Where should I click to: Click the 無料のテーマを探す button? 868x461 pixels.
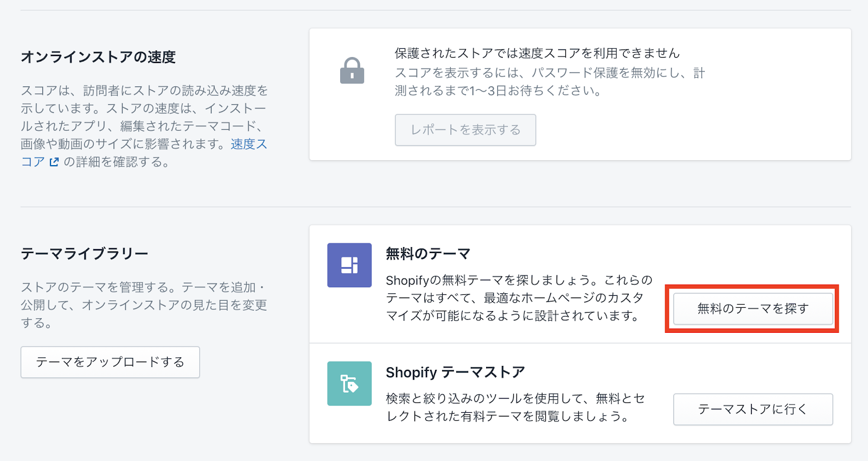pos(752,308)
